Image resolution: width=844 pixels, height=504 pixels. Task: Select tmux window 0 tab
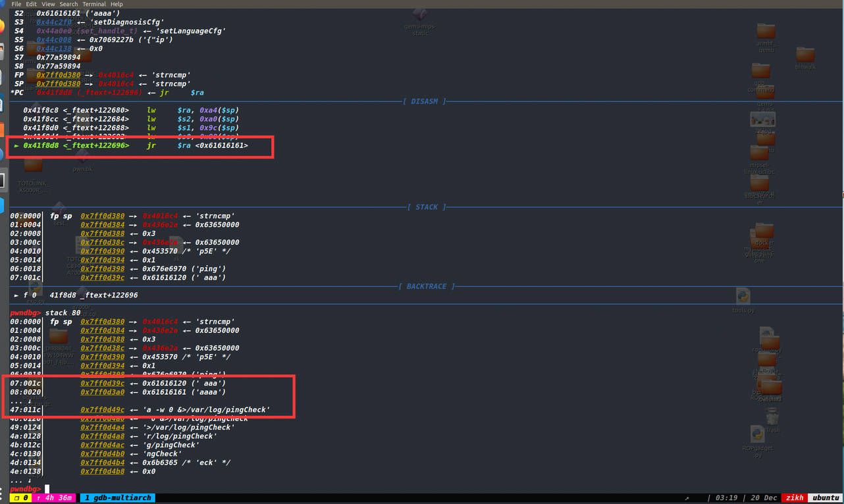(22, 498)
